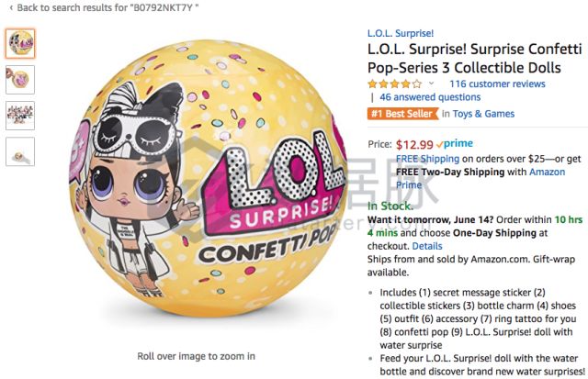
Task: Select the third thumbnail showing the doll collection
Action: [x=20, y=116]
